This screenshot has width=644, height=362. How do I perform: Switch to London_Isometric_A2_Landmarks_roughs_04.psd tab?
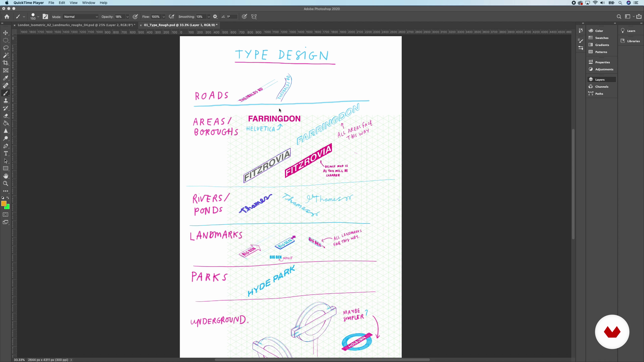click(76, 25)
